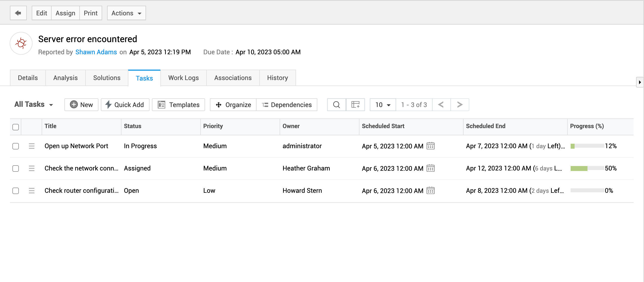The height and width of the screenshot is (282, 644).
Task: Click the red bug problem icon
Action: click(x=21, y=44)
